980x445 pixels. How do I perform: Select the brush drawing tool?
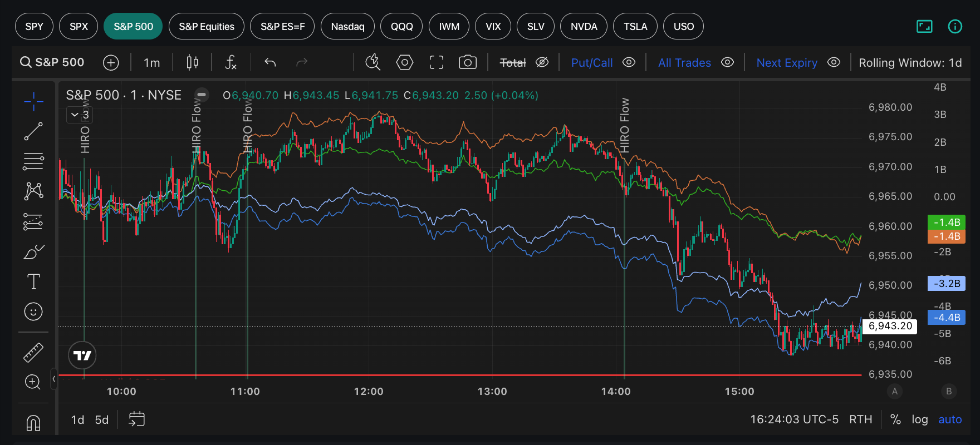(33, 252)
